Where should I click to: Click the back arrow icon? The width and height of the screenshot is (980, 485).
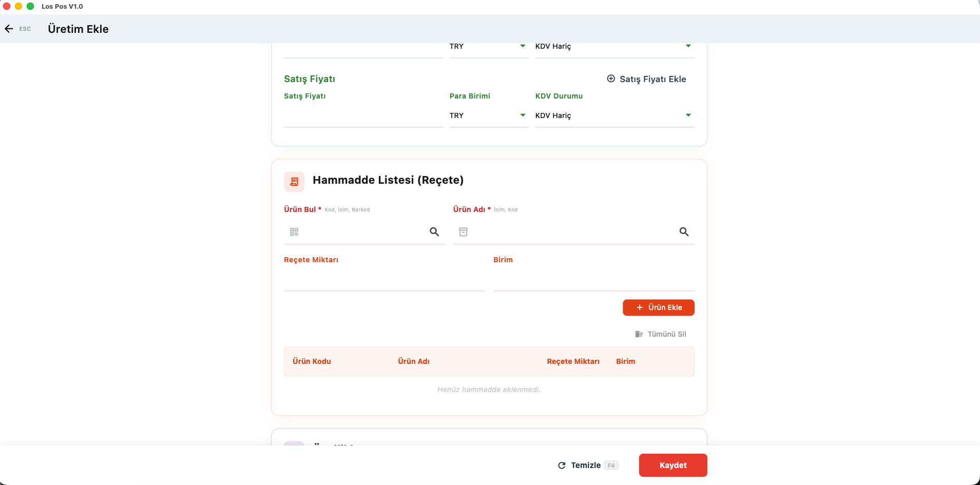click(x=9, y=29)
